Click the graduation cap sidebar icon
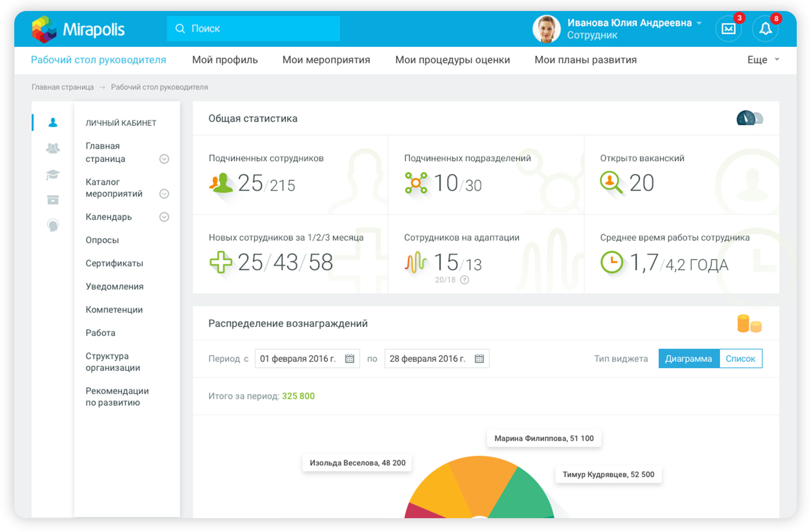 pyautogui.click(x=53, y=175)
